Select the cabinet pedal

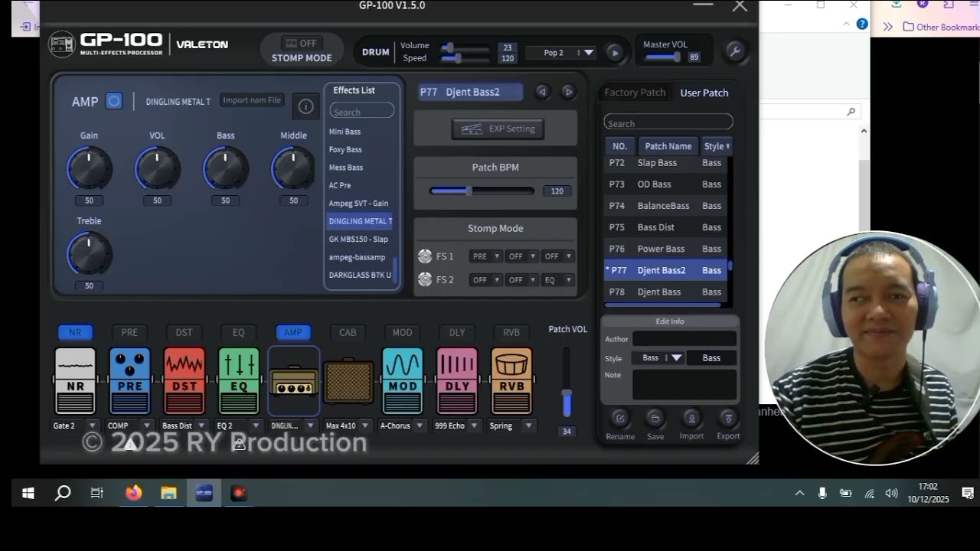pyautogui.click(x=348, y=381)
